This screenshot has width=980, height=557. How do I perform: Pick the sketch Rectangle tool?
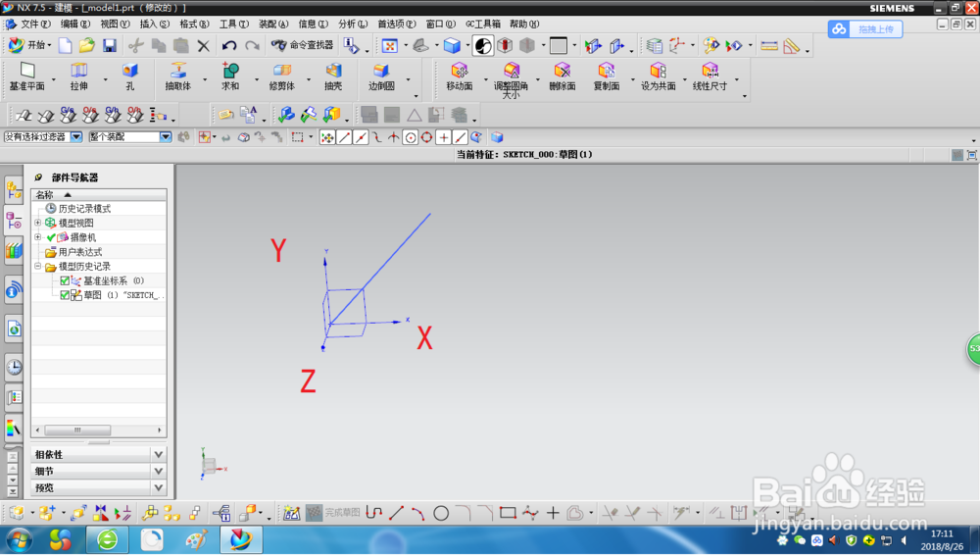[x=508, y=513]
